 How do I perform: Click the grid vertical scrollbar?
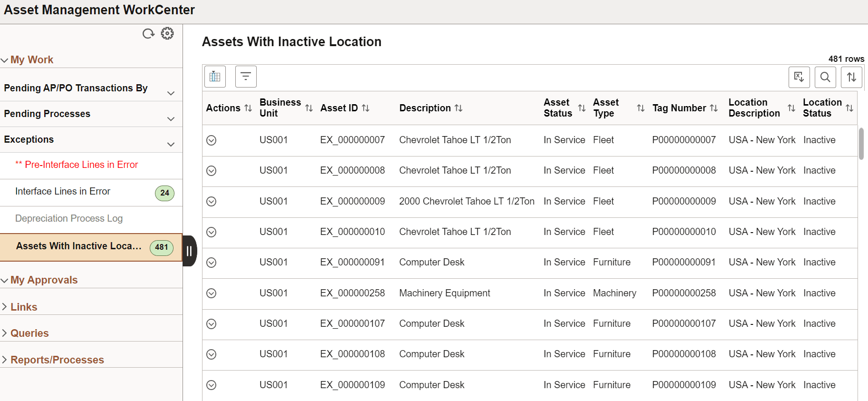[x=861, y=144]
